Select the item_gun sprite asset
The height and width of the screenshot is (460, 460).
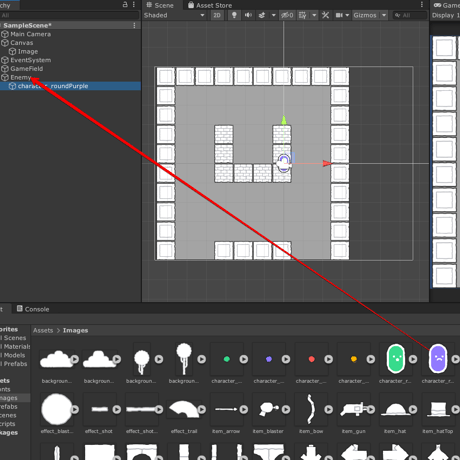353,409
